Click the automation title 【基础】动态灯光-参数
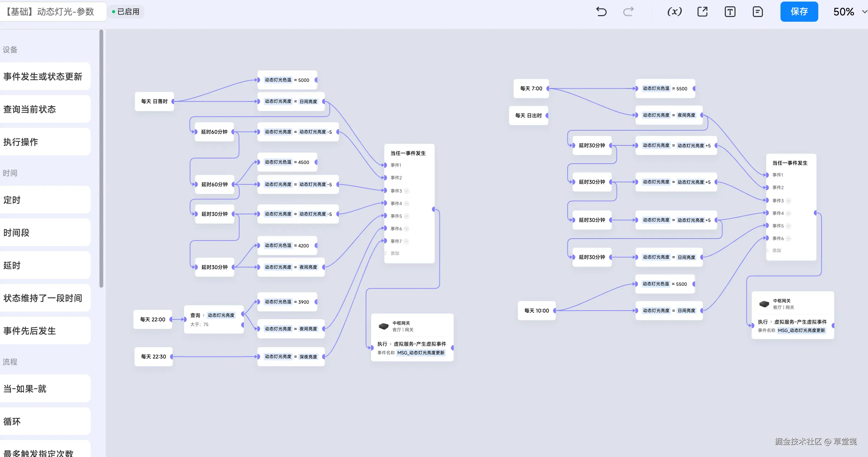868x457 pixels. pos(50,12)
